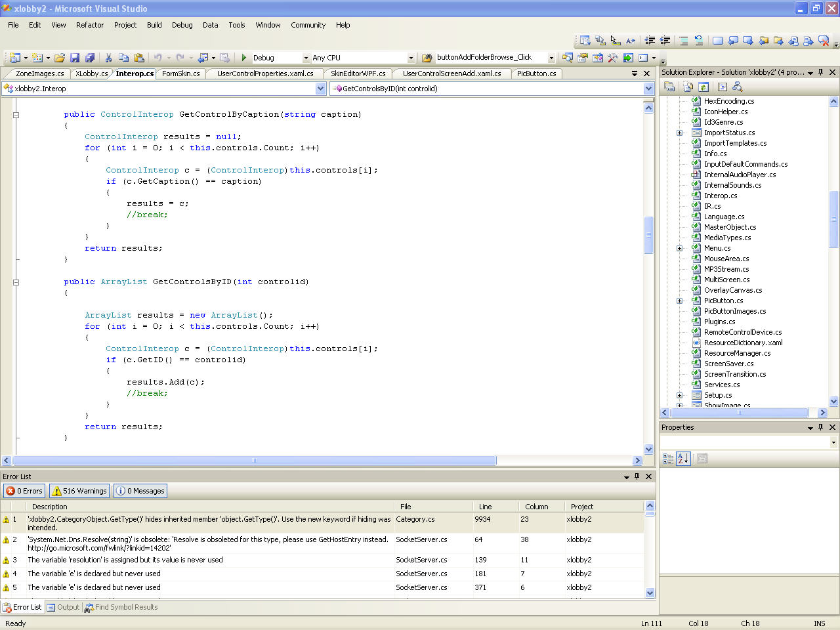
Task: Click the Copy toolbar icon
Action: (123, 58)
